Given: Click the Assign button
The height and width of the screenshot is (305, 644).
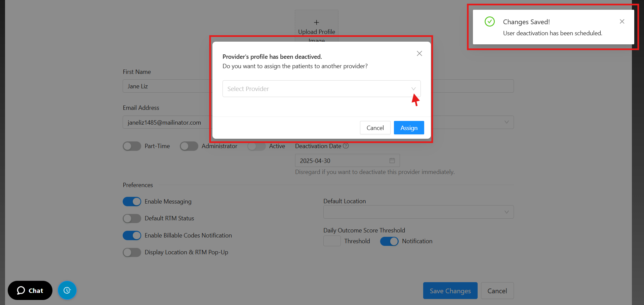Looking at the screenshot, I should 409,128.
